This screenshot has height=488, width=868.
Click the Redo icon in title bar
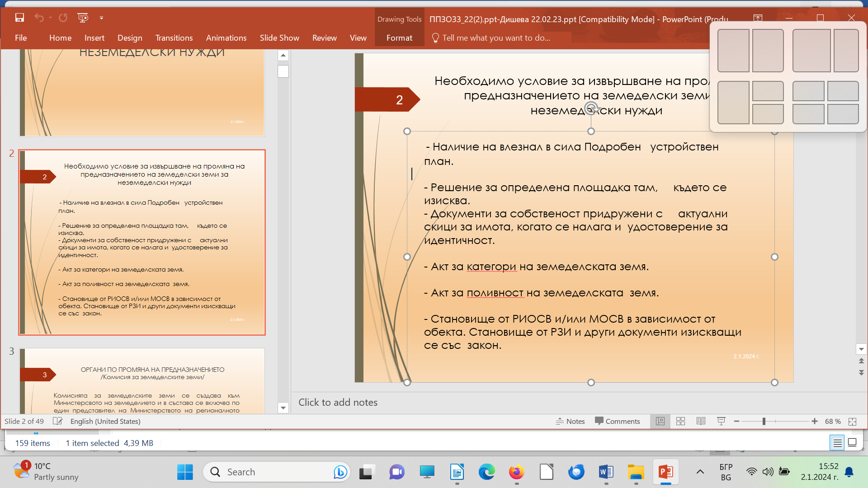[x=63, y=18]
